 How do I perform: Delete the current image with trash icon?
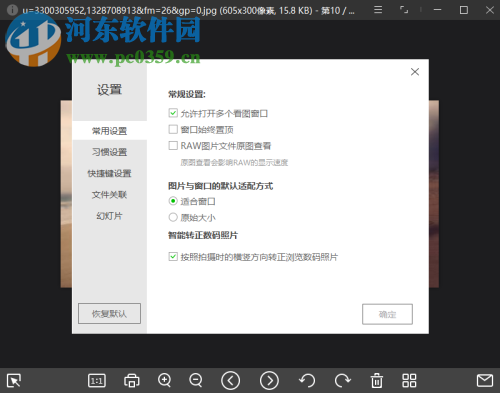tap(377, 380)
